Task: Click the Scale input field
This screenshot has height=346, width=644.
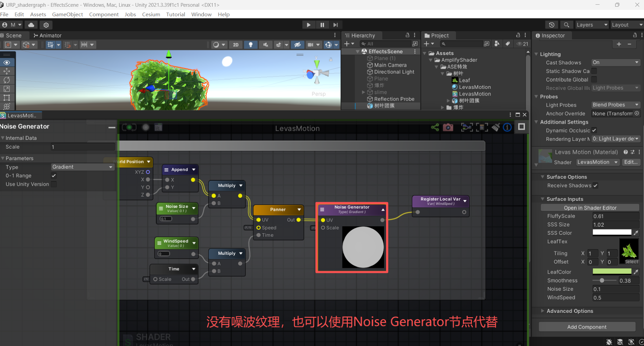Action: pyautogui.click(x=83, y=147)
